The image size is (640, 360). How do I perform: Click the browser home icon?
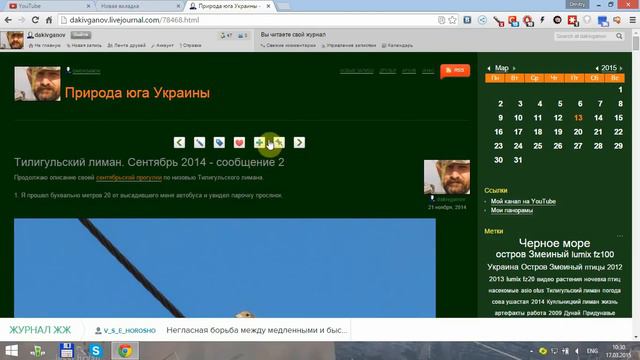click(49, 20)
